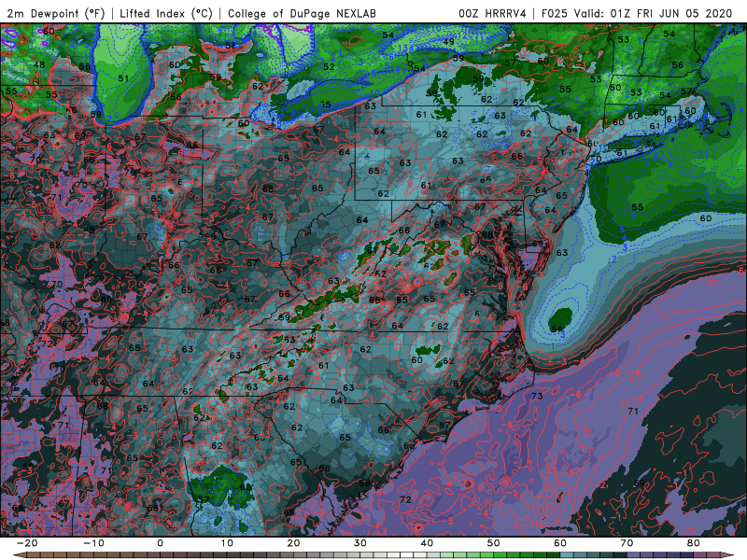Click the 73 dewpoint value off the coast
Screen dimensions: 747x560
tap(537, 396)
